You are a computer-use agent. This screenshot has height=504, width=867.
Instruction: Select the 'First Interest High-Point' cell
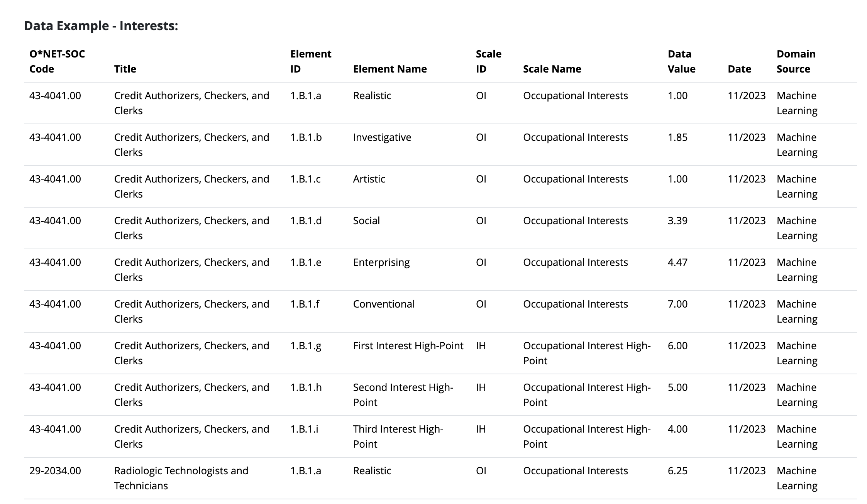tap(408, 346)
